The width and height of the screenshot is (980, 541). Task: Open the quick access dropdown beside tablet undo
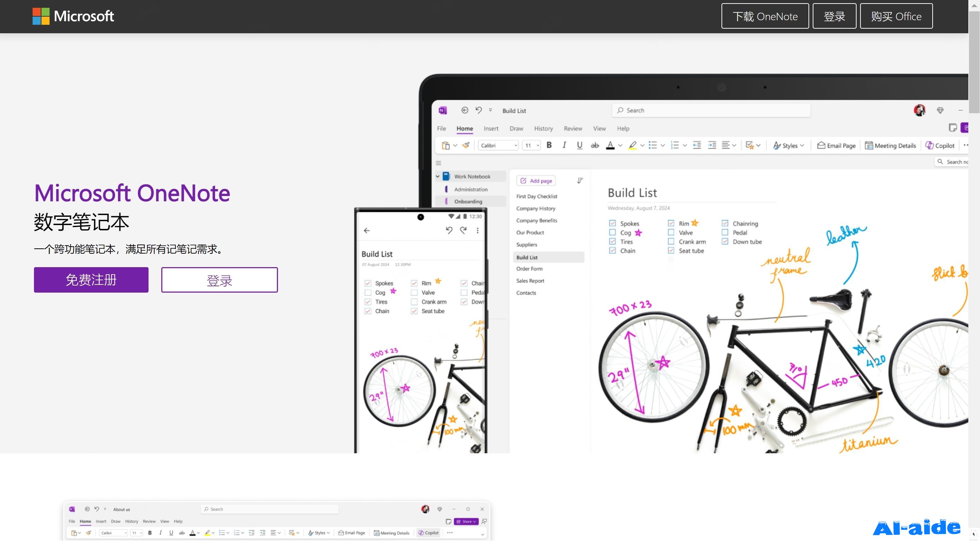491,110
